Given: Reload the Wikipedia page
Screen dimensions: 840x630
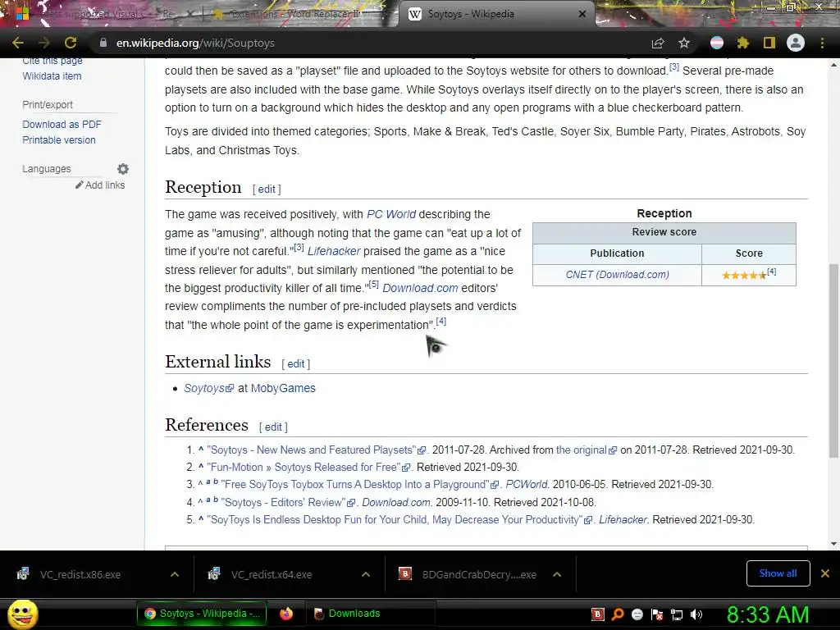Looking at the screenshot, I should click(x=71, y=43).
